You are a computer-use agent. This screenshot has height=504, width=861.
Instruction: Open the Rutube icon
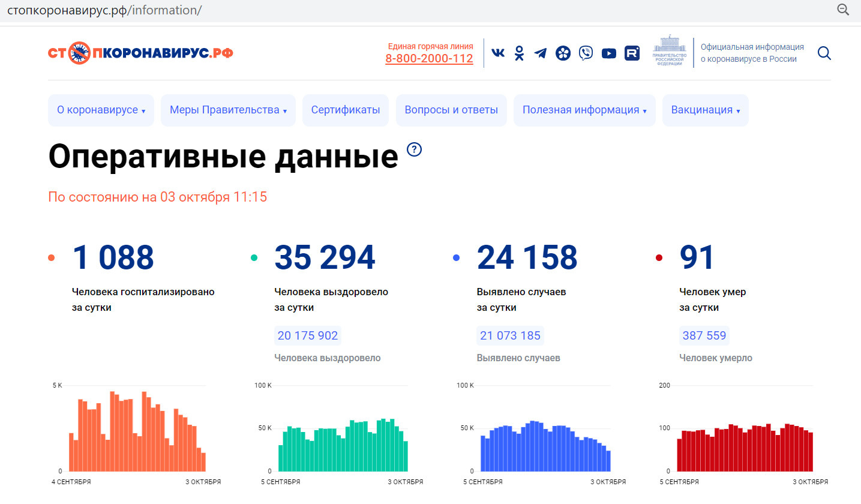632,53
